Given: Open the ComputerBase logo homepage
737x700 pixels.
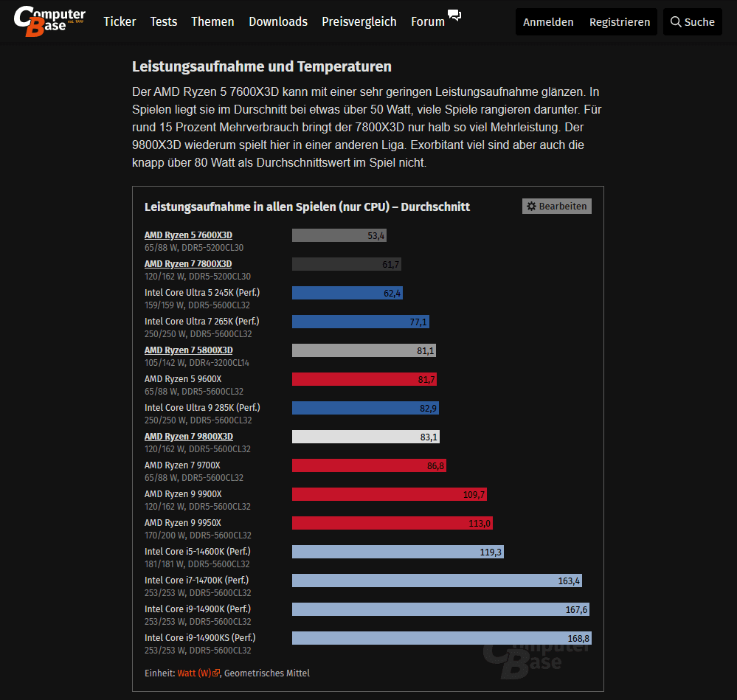Looking at the screenshot, I should (49, 21).
